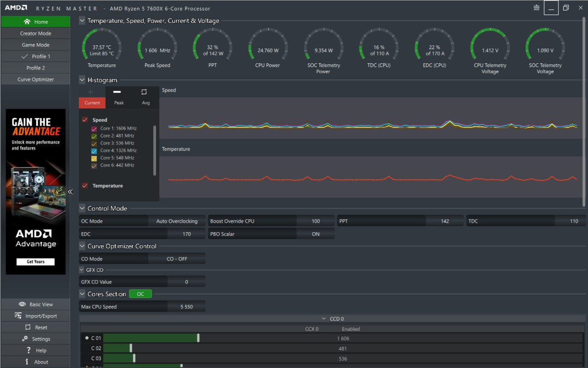Click Get Yours in AMD Advantage ad
Screen dimensions: 588x368
coord(35,262)
